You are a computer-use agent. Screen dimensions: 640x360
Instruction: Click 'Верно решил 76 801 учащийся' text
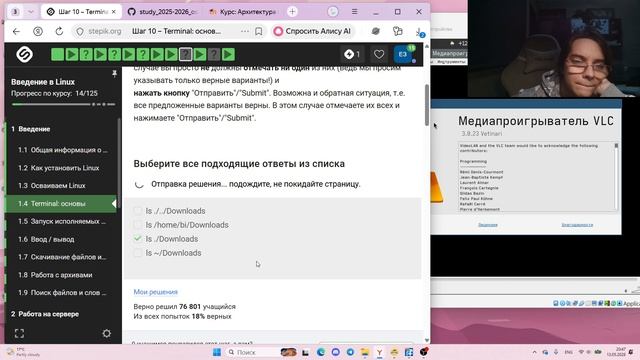[184, 306]
